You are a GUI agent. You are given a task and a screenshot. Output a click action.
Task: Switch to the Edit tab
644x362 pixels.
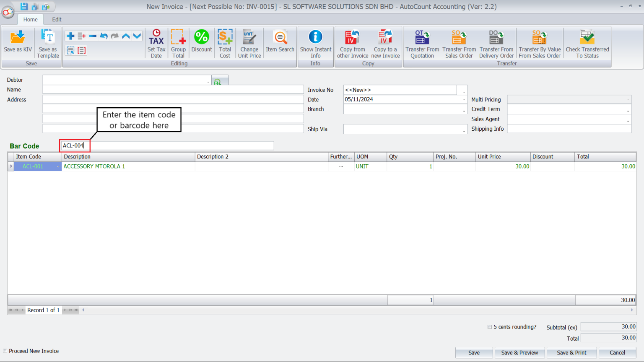57,19
